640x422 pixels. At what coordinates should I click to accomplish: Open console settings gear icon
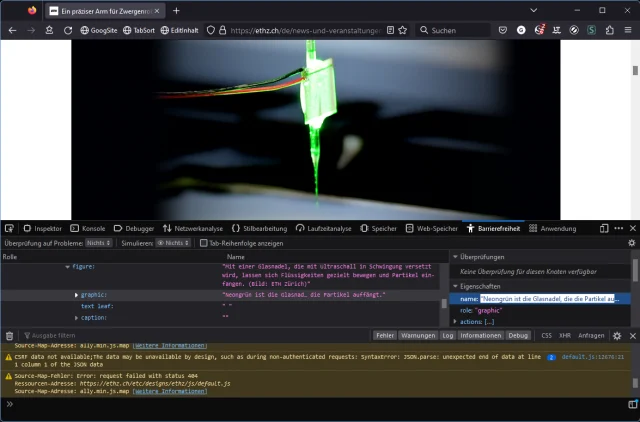[x=617, y=336]
